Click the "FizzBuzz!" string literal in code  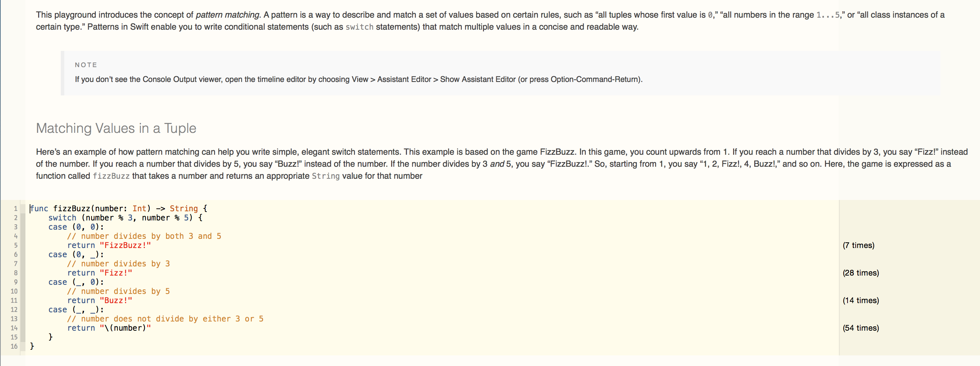(125, 246)
